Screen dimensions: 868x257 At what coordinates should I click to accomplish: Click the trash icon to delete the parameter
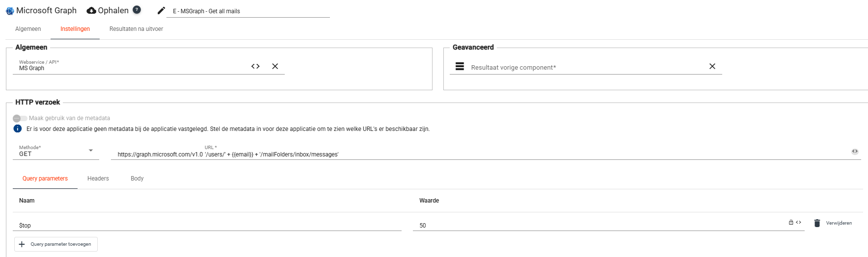(x=817, y=223)
